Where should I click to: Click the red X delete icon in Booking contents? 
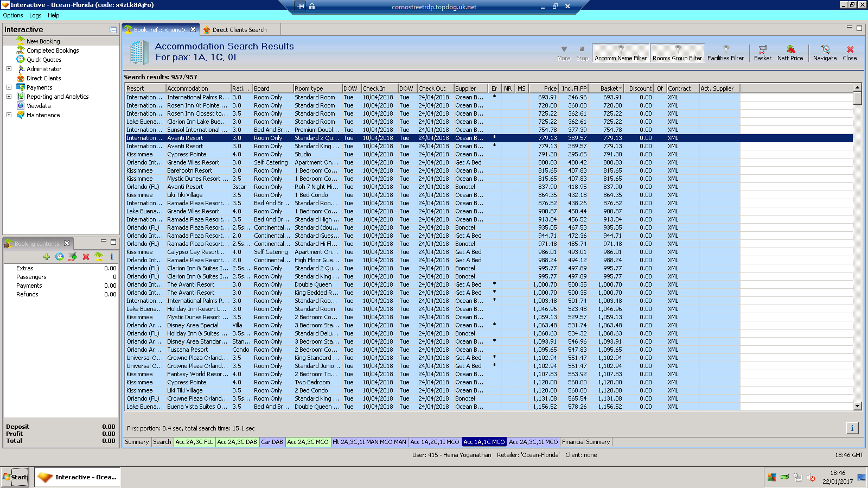86,257
